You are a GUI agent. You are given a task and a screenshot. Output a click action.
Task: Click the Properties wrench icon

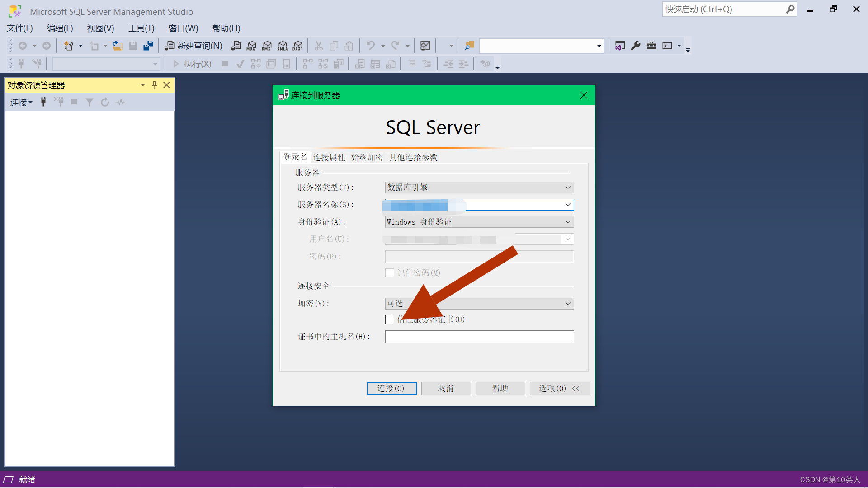(x=636, y=46)
